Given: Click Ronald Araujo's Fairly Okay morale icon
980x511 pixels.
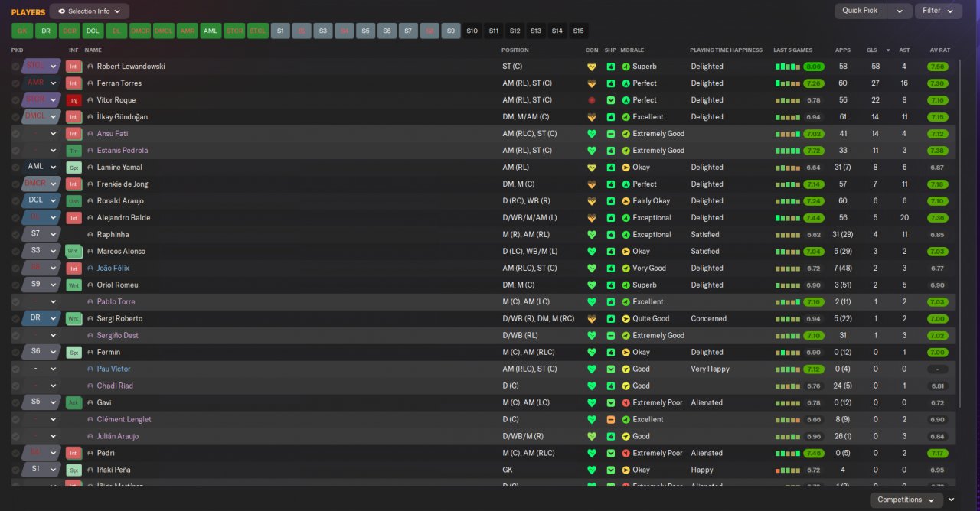Looking at the screenshot, I should coord(626,201).
